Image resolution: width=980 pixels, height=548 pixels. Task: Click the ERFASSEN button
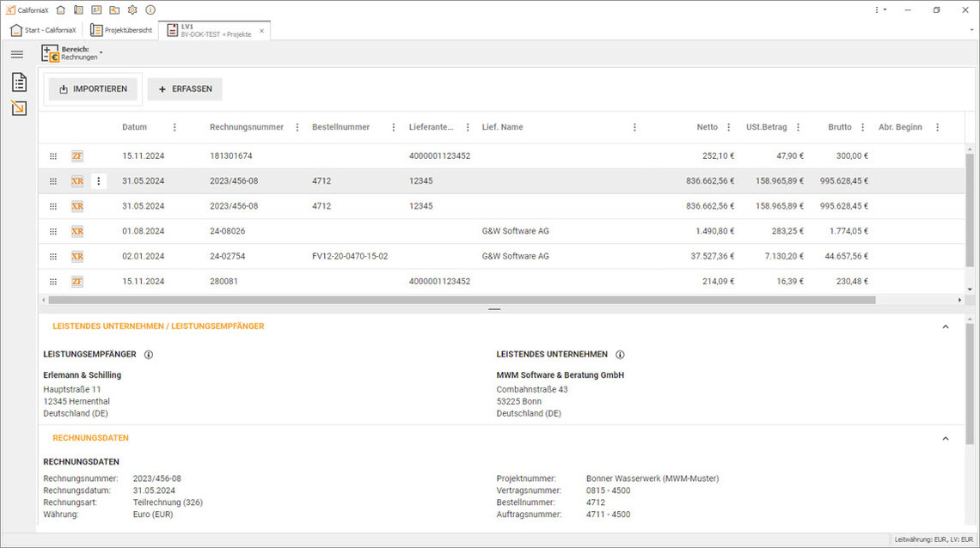(x=185, y=89)
